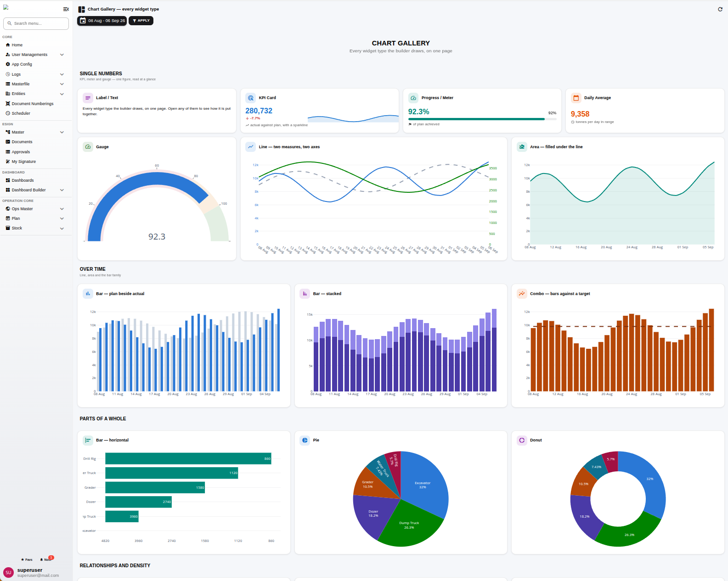
Task: Click the horizontal bar labelled 2740
Action: point(138,502)
